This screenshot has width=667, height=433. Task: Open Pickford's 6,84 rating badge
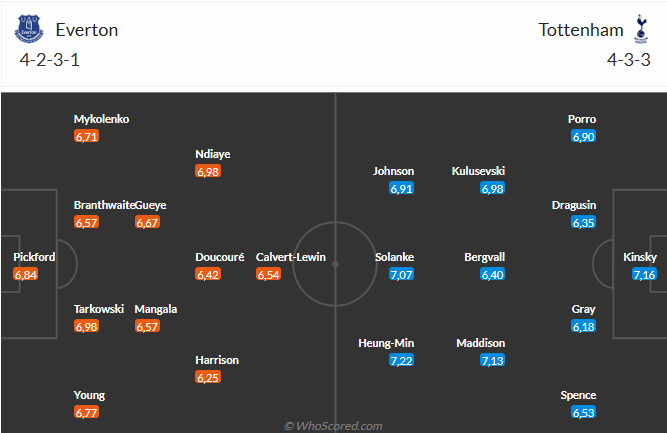(26, 274)
